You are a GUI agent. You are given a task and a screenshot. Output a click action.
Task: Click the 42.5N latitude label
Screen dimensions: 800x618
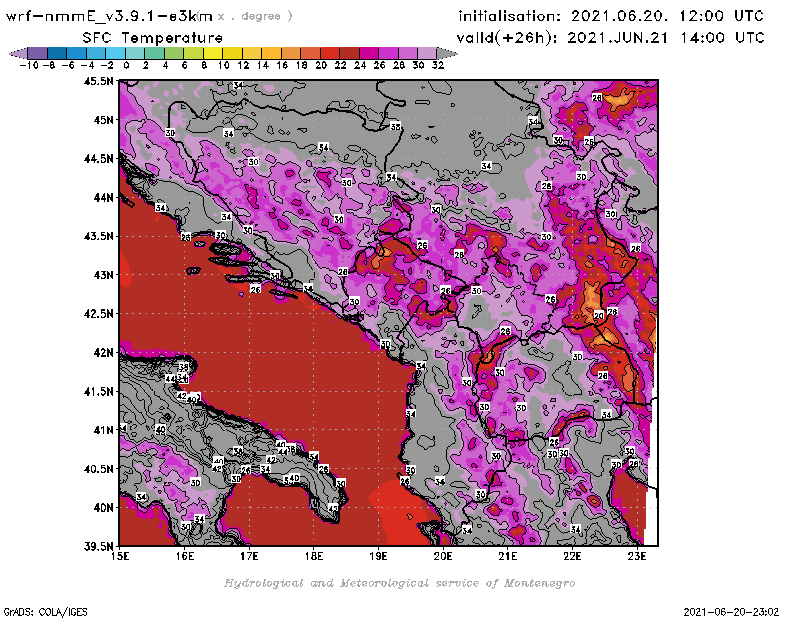tap(98, 314)
